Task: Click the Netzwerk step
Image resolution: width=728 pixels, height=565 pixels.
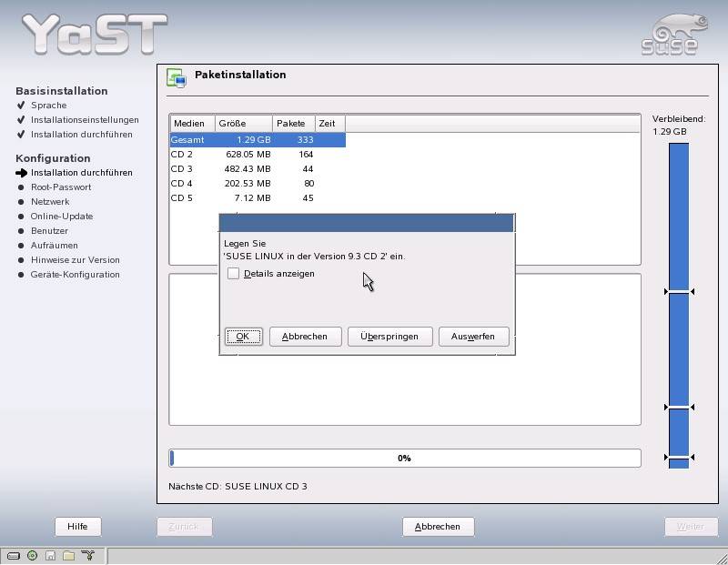Action: 50,201
